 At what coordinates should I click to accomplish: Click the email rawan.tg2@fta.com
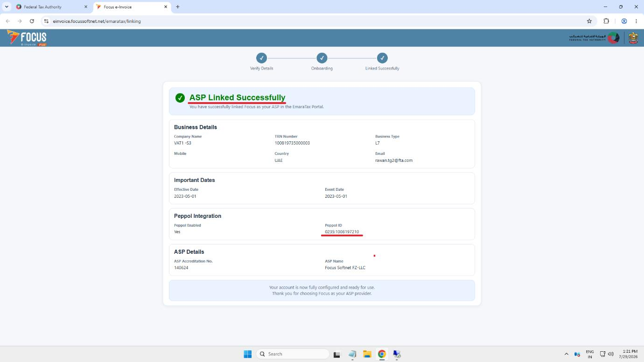point(394,160)
